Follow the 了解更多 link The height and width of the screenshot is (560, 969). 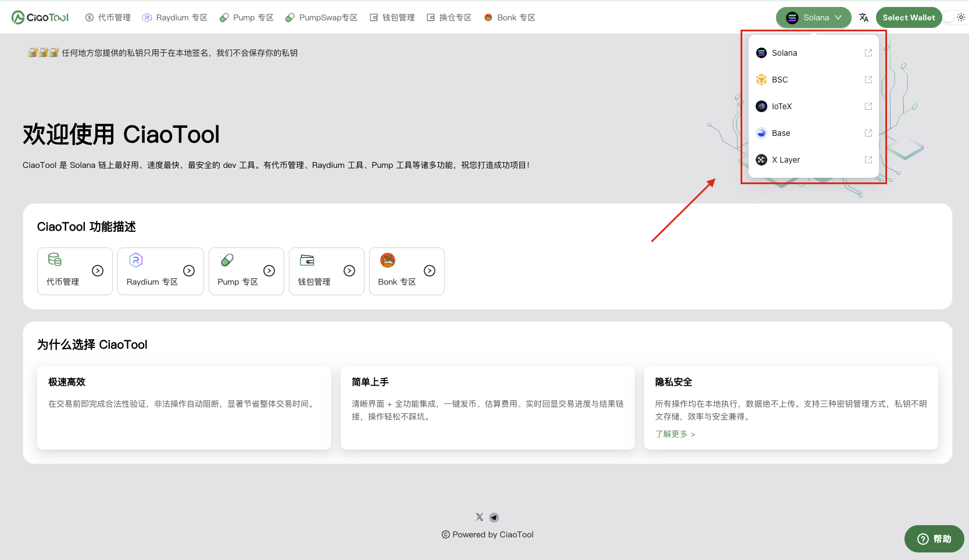[675, 434]
